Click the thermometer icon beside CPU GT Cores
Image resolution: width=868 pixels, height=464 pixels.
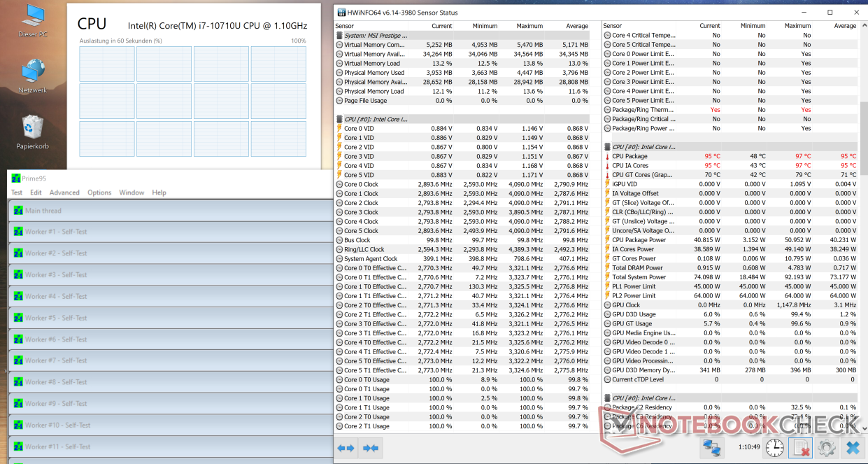(x=607, y=175)
